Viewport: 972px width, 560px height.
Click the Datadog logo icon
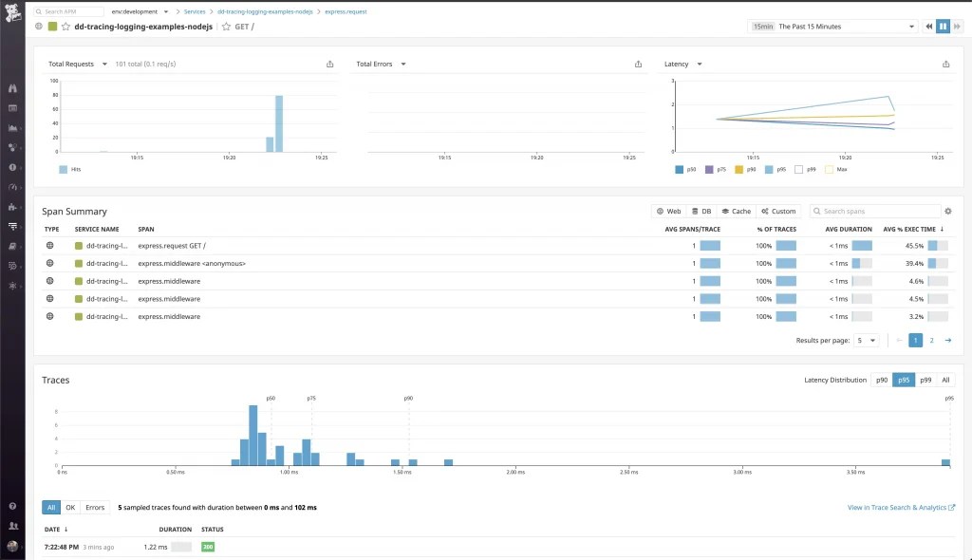tap(11, 10)
